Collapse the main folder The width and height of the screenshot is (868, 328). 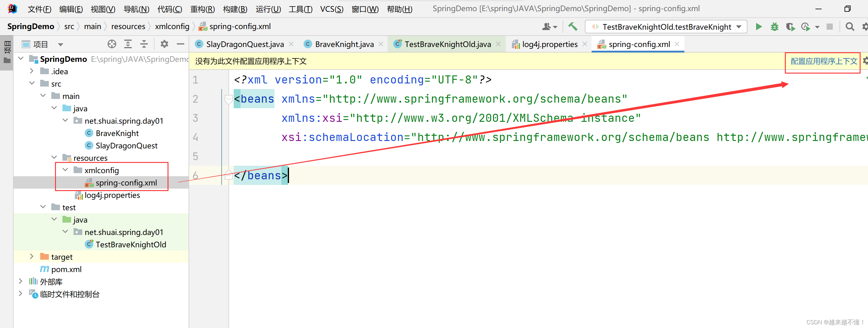43,96
